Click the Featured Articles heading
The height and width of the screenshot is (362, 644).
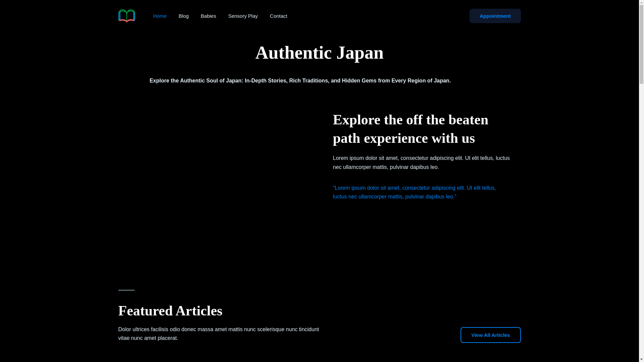[170, 311]
